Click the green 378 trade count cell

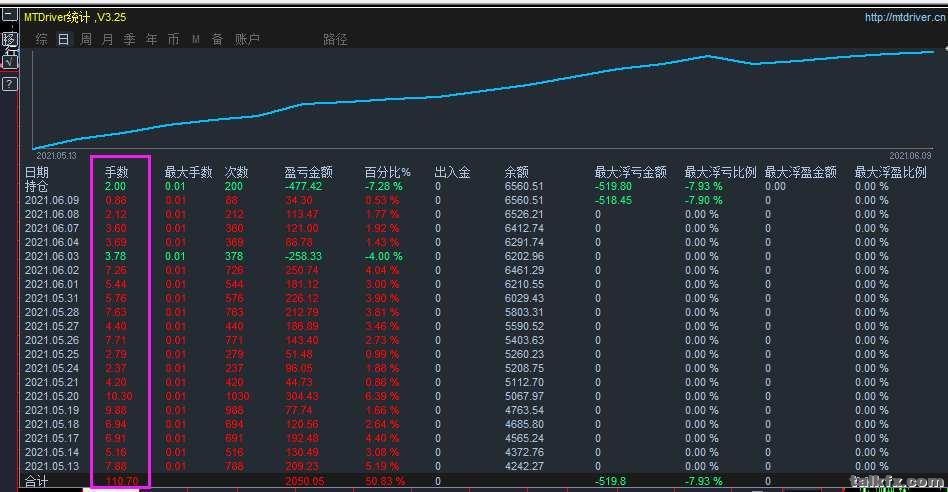click(x=234, y=256)
